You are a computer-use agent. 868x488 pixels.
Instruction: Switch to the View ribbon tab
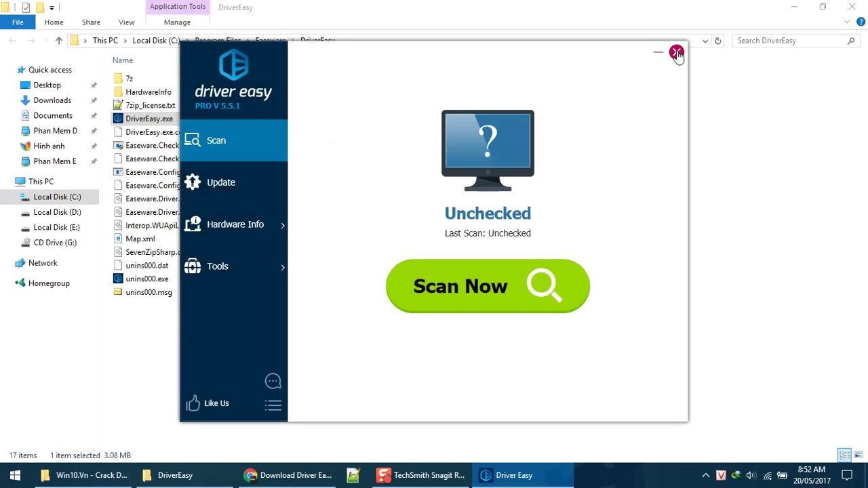[127, 22]
